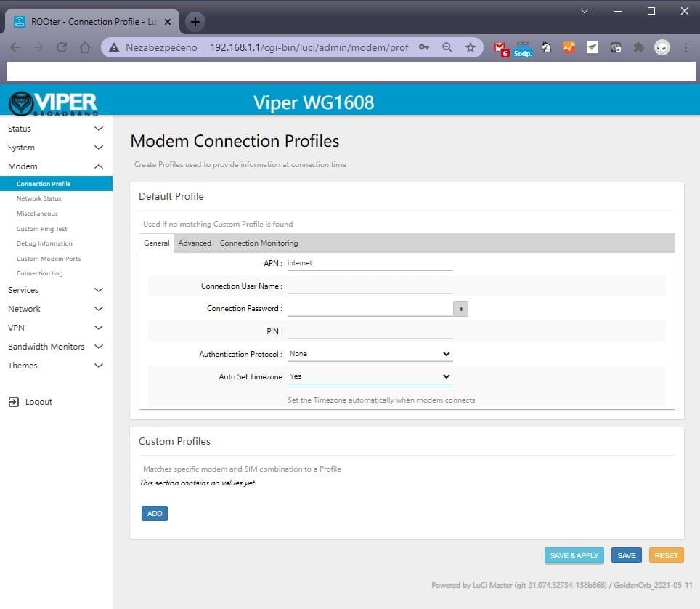Open the Sodp extension icon
This screenshot has height=609, width=700.
tap(522, 49)
